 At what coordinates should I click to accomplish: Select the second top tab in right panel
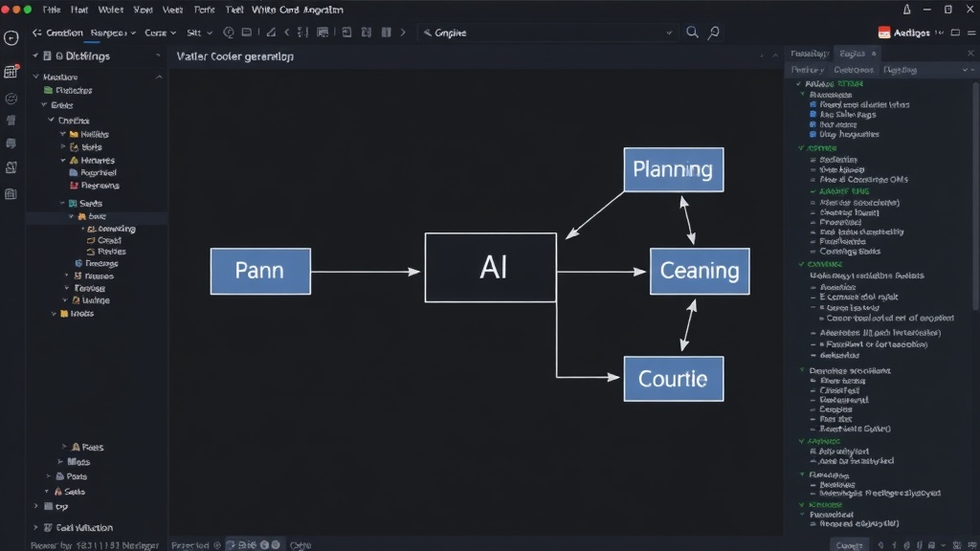(857, 54)
